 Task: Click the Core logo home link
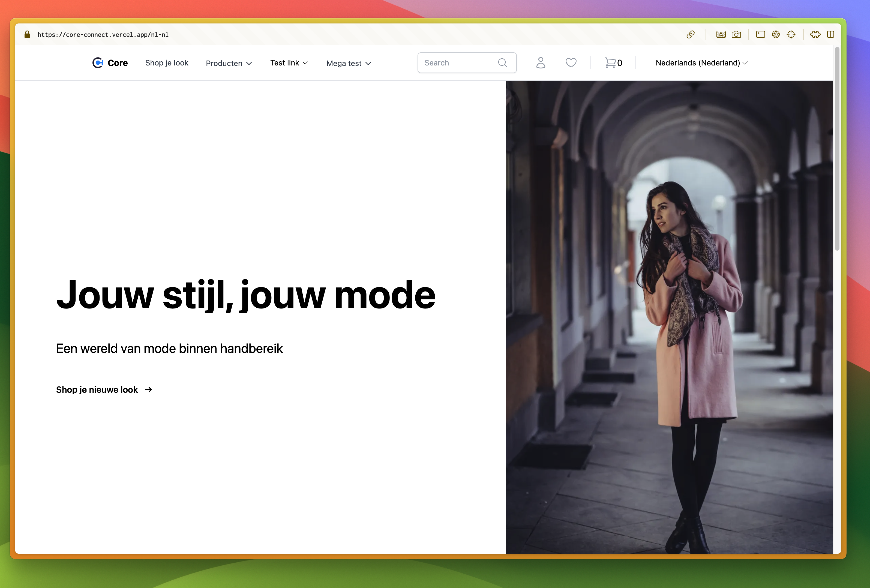pyautogui.click(x=110, y=63)
